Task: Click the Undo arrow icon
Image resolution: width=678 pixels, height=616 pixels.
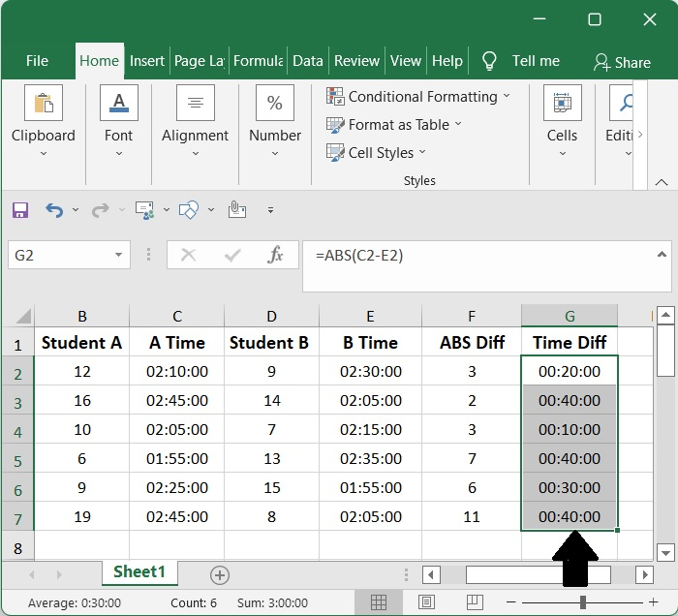Action: (x=54, y=210)
